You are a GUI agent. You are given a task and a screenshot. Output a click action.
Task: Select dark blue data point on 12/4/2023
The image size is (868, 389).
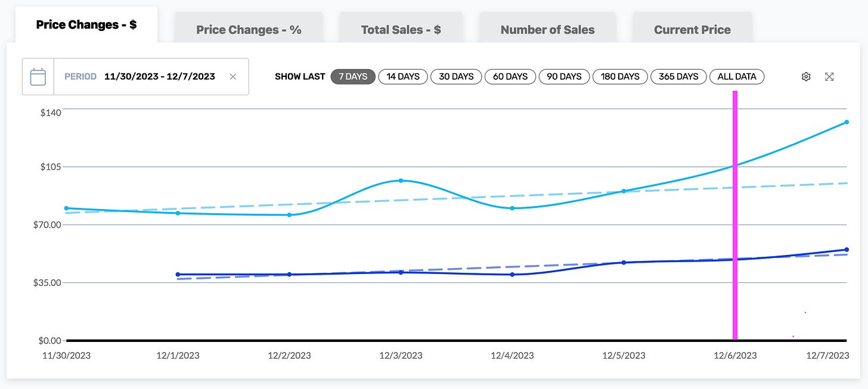[512, 275]
